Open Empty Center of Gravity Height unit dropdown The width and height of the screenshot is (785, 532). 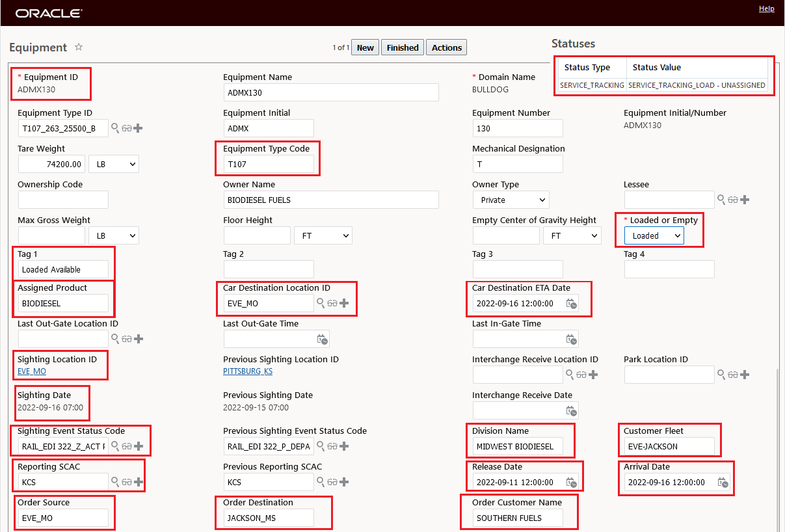coord(572,235)
